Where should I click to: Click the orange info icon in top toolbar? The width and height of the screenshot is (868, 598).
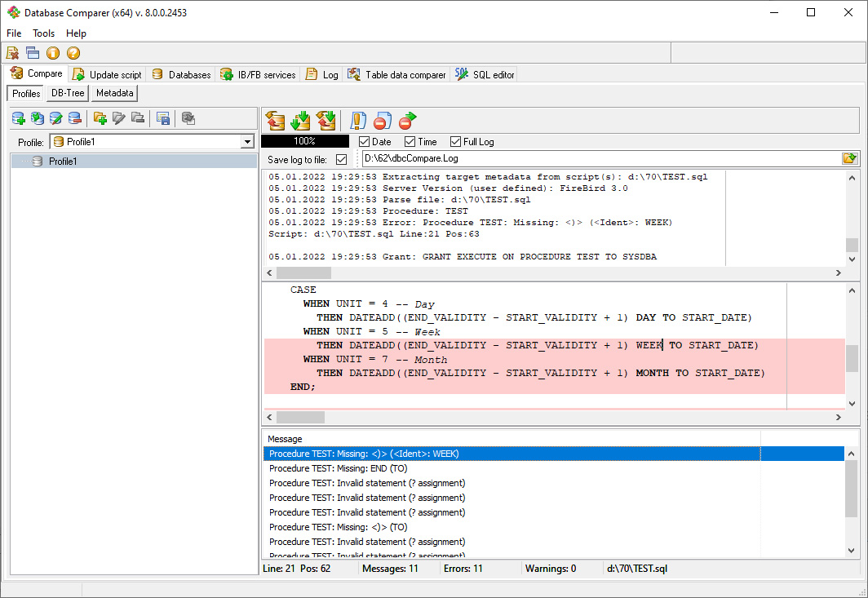[x=53, y=53]
